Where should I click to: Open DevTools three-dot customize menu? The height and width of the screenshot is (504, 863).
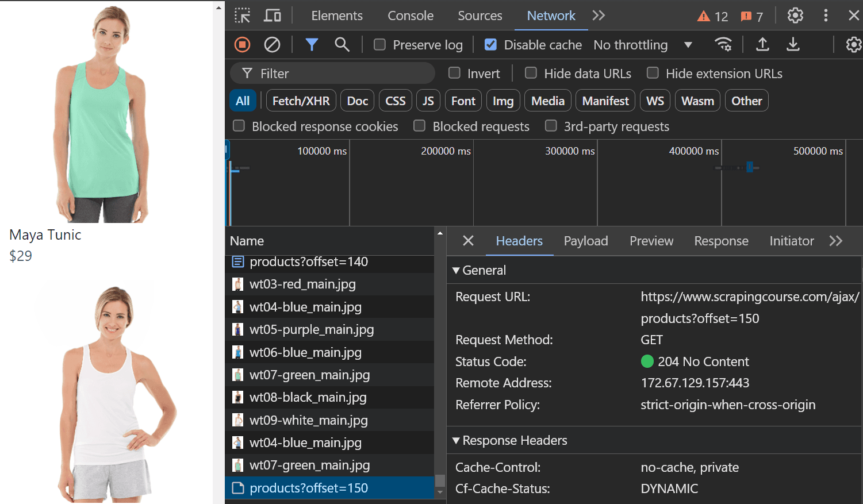[826, 16]
